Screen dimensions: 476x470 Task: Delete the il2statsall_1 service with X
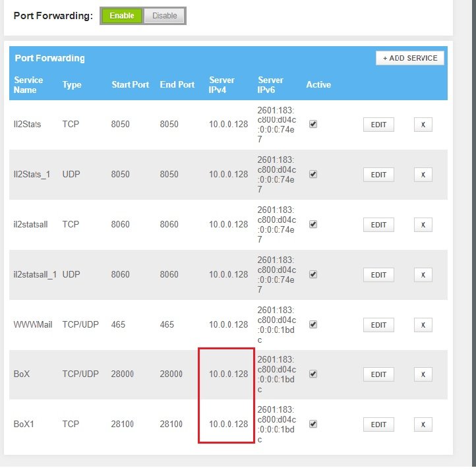point(423,275)
